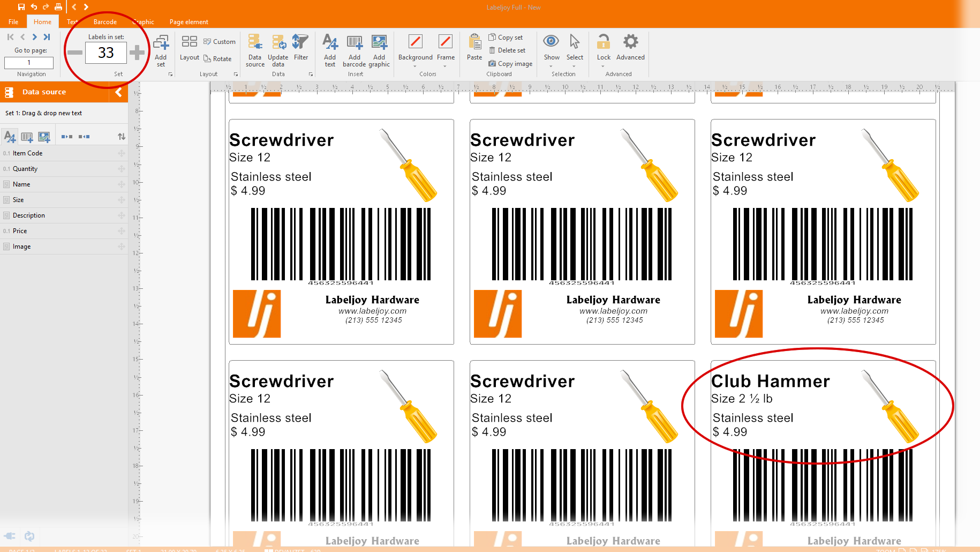Add a text element from the ribbon

330,51
